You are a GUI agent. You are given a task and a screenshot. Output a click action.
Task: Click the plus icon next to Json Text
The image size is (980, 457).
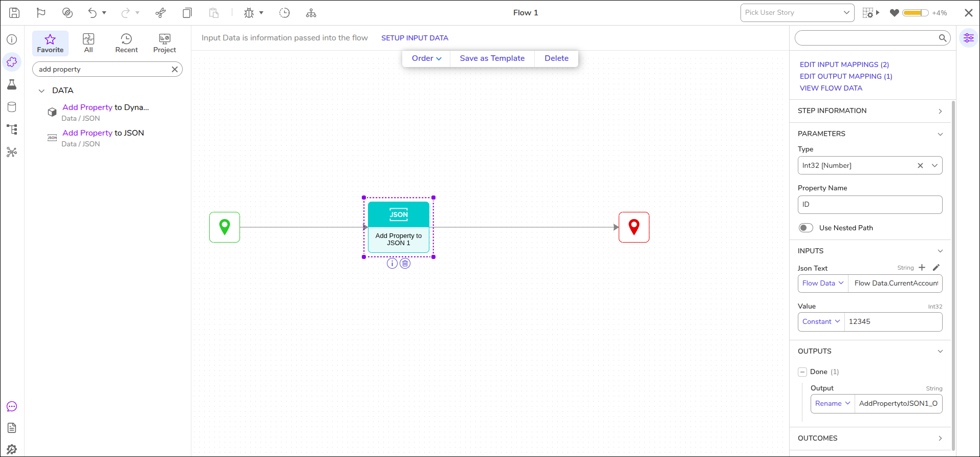[x=922, y=268]
